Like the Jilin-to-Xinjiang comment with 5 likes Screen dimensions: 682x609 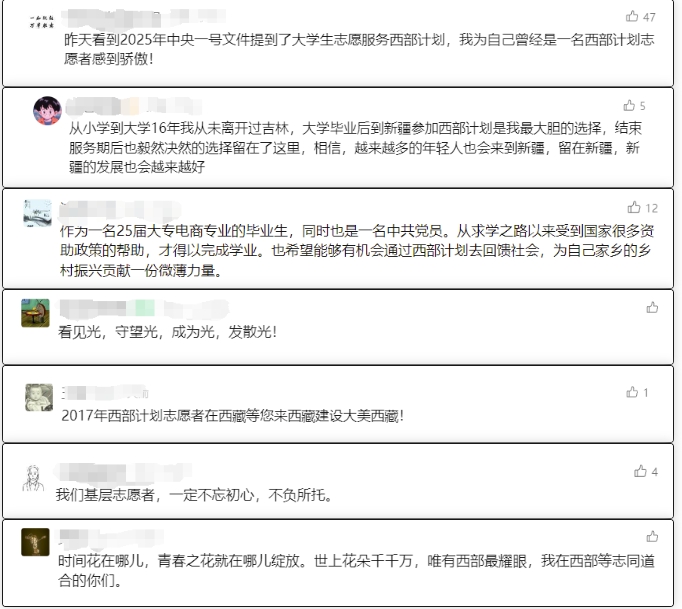click(x=629, y=105)
